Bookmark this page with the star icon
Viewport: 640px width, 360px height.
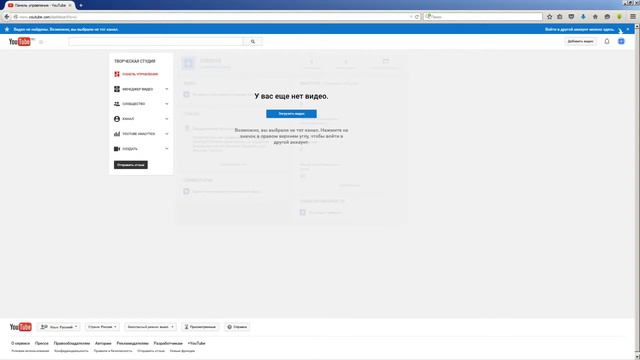click(549, 17)
